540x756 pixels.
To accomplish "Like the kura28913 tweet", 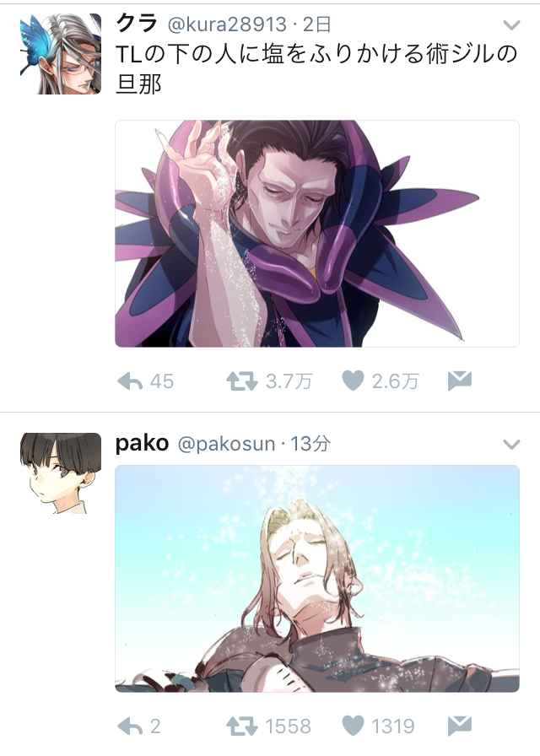I will (353, 381).
